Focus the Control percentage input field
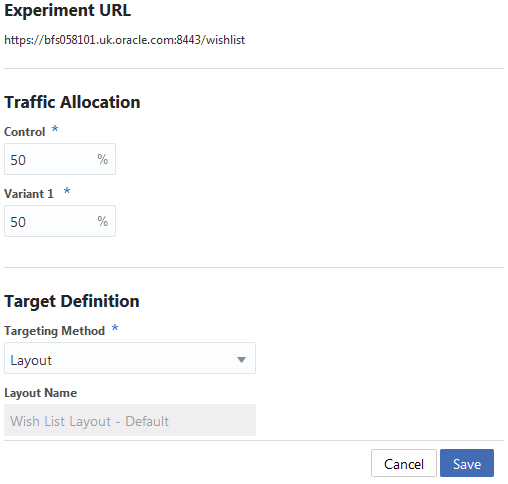508x484 pixels. coord(60,159)
